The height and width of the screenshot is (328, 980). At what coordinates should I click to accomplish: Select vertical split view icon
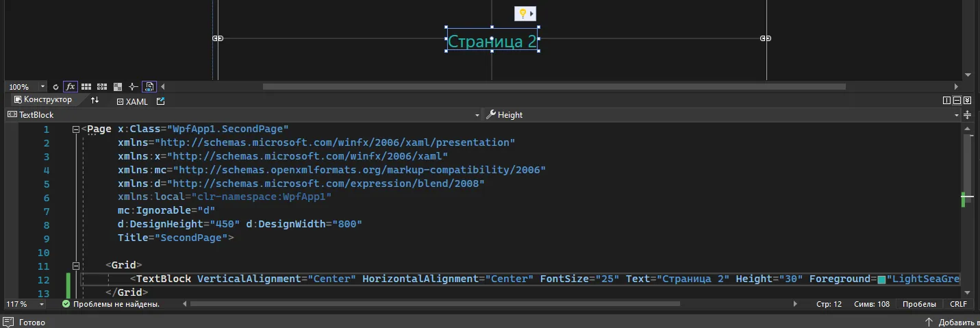point(946,101)
